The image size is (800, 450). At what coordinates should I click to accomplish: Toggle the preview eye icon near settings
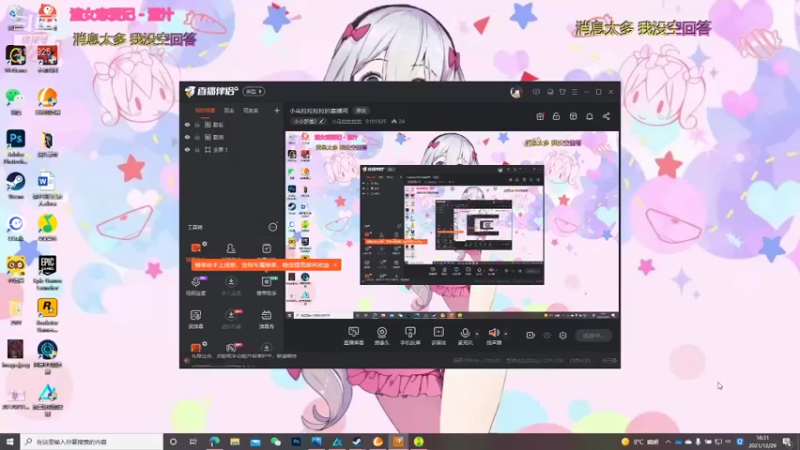pos(547,335)
